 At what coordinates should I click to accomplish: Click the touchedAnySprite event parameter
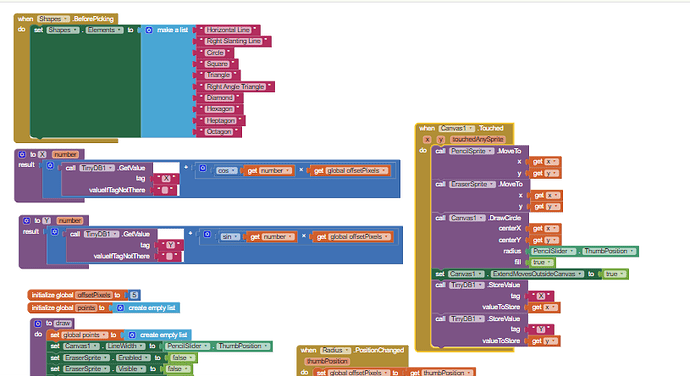(477, 140)
